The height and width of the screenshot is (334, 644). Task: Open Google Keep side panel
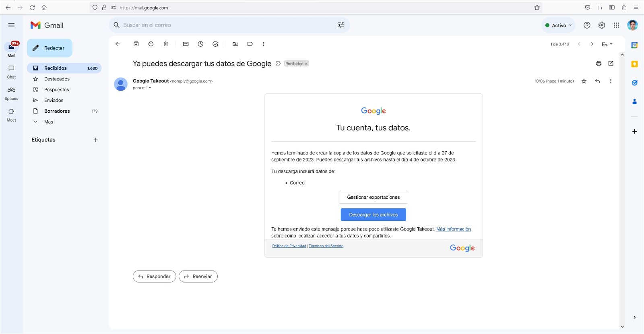(634, 64)
